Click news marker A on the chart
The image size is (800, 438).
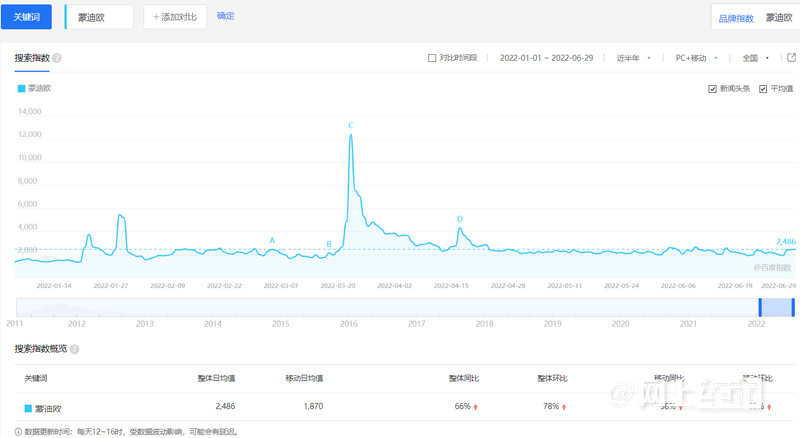[272, 240]
